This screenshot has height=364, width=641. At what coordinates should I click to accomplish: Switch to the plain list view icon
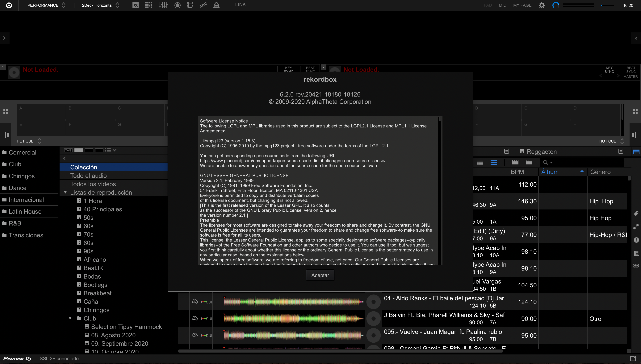click(x=480, y=163)
